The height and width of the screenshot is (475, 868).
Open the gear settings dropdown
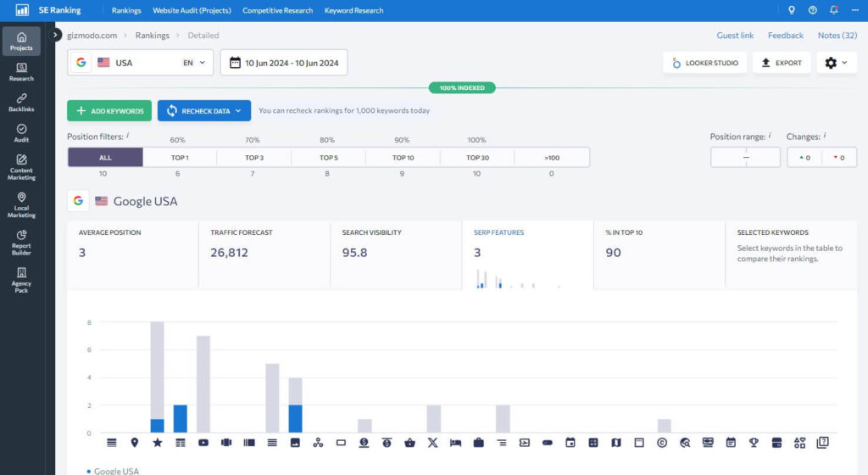point(836,63)
